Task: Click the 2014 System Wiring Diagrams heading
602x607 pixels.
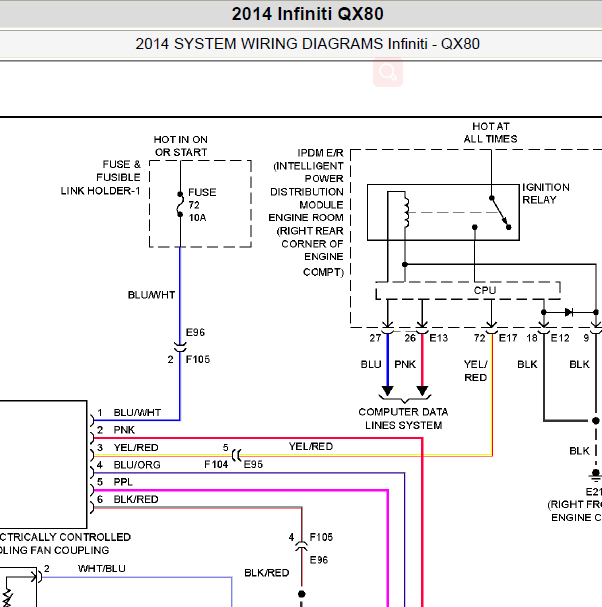Action: click(x=307, y=44)
